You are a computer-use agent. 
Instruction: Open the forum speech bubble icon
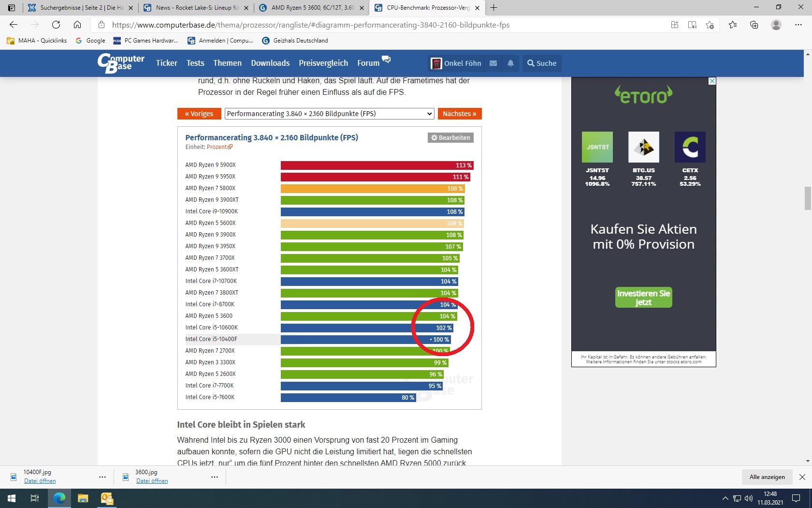pyautogui.click(x=386, y=60)
